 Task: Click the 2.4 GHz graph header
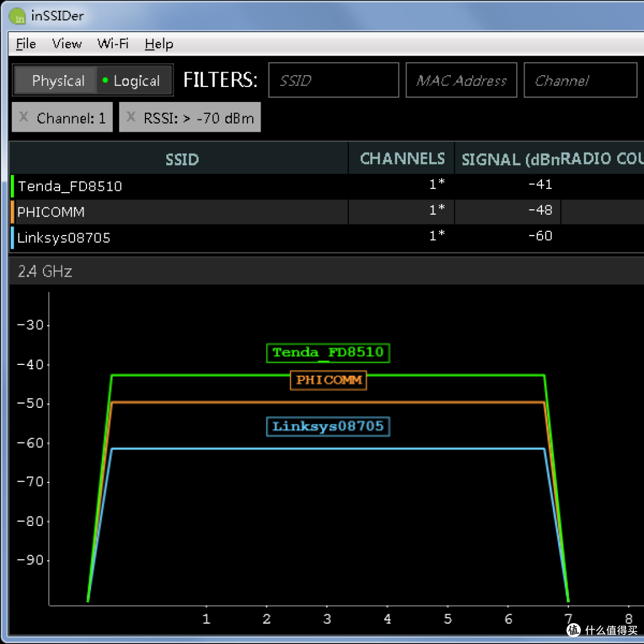(x=327, y=271)
